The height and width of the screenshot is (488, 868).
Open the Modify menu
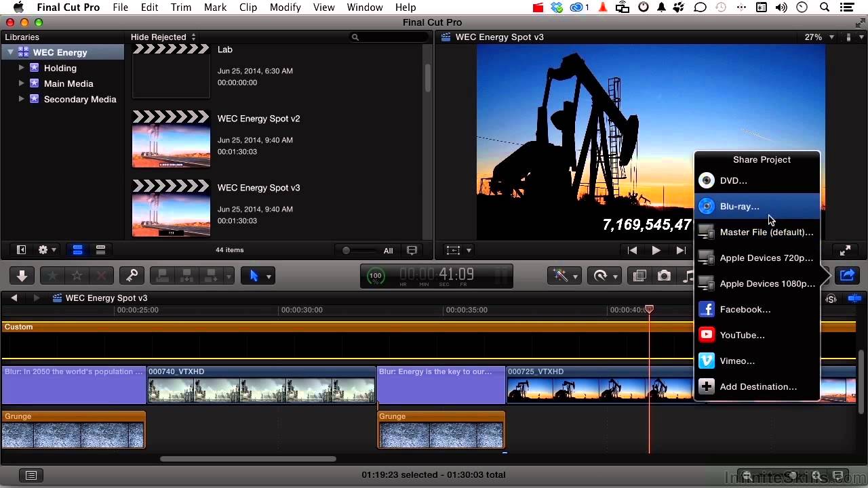click(285, 7)
